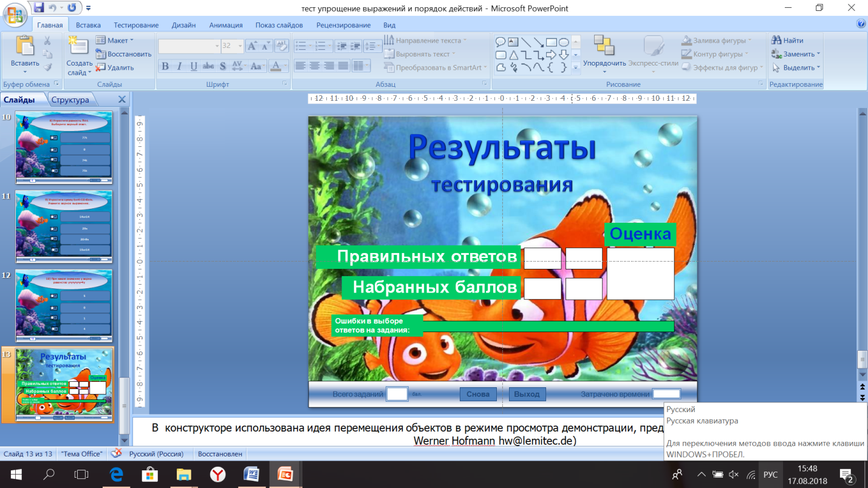Click the Выход button on slide
868x488 pixels.
[x=527, y=394]
